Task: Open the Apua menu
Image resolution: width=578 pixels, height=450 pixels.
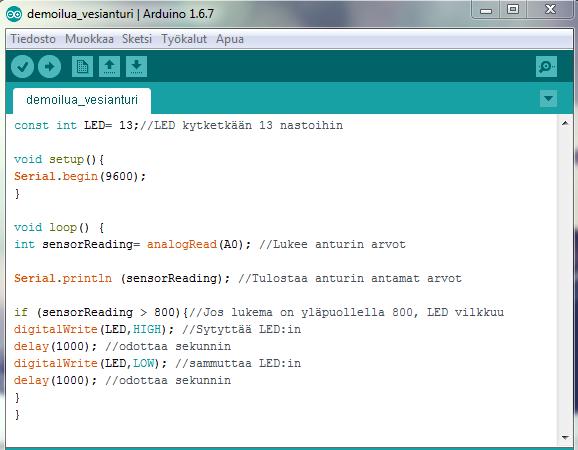Action: click(x=230, y=39)
